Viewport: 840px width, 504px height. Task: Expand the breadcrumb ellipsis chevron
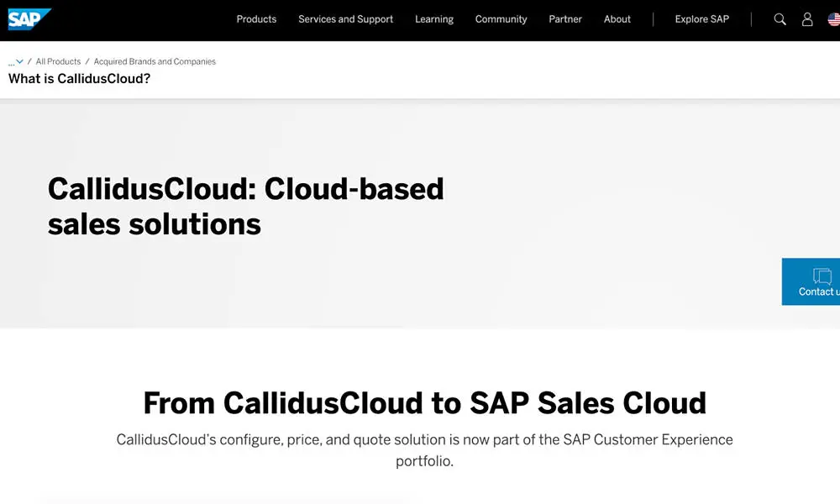click(18, 60)
